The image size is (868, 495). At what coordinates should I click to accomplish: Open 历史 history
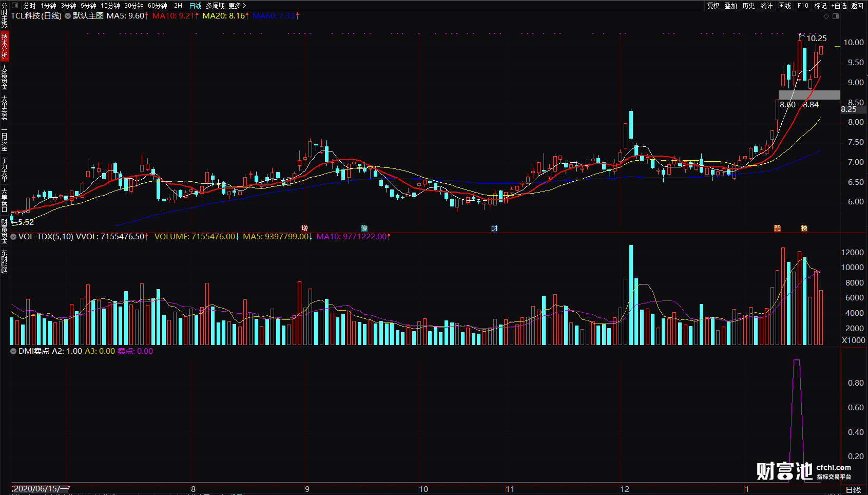click(749, 6)
